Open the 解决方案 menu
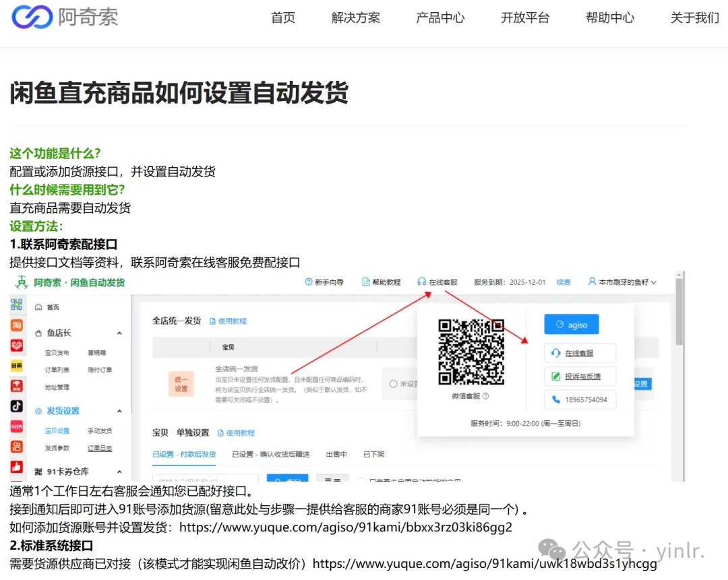 (x=356, y=18)
